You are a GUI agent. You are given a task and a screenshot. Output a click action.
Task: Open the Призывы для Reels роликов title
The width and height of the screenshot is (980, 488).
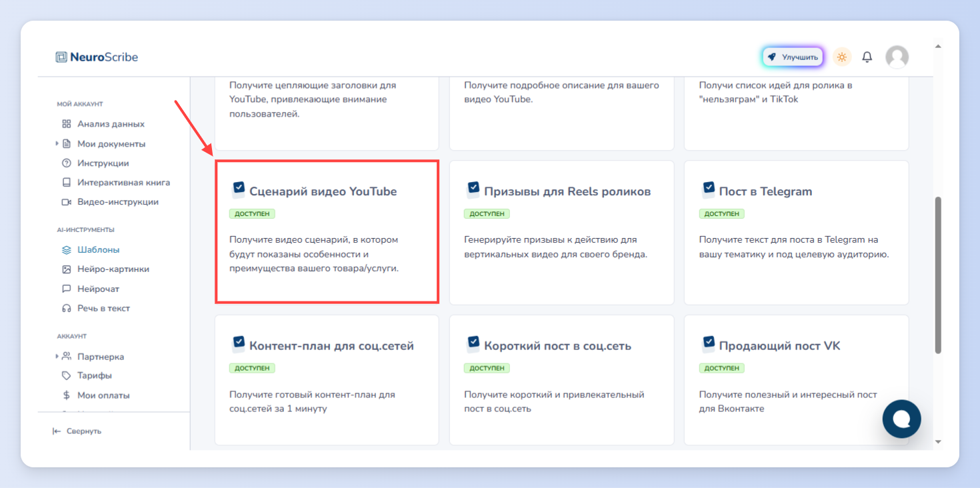567,191
